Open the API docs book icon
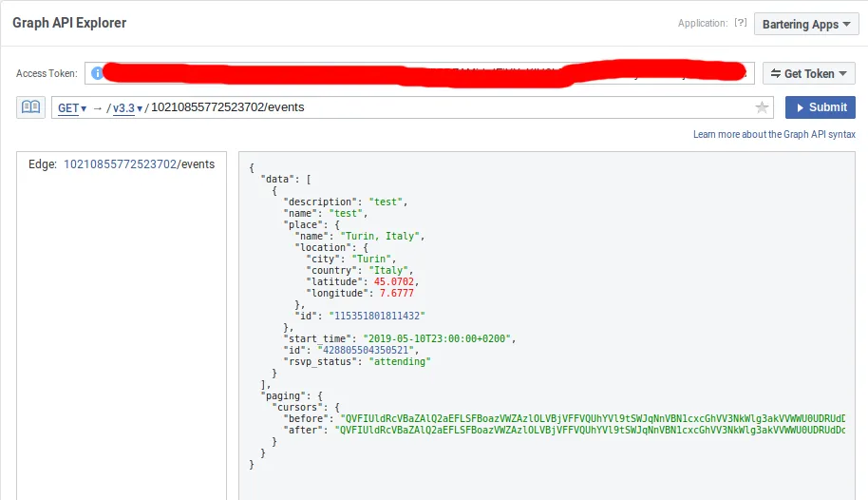 (30, 107)
